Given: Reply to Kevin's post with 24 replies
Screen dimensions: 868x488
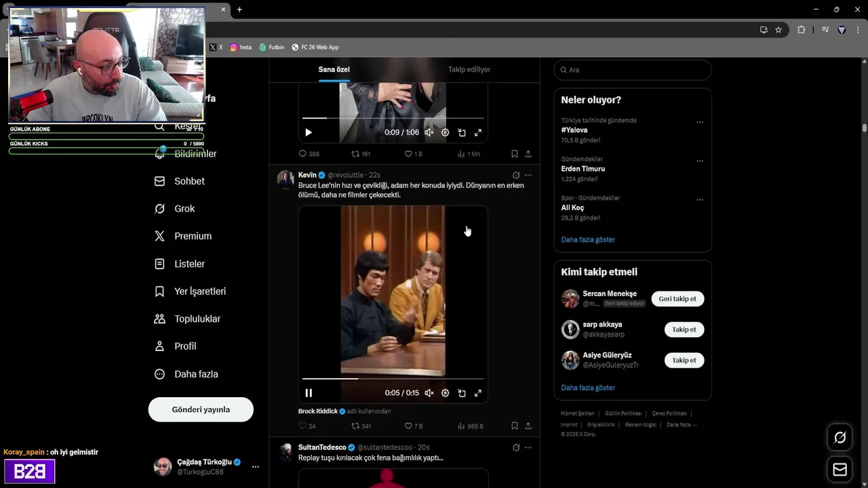Looking at the screenshot, I should 307,426.
